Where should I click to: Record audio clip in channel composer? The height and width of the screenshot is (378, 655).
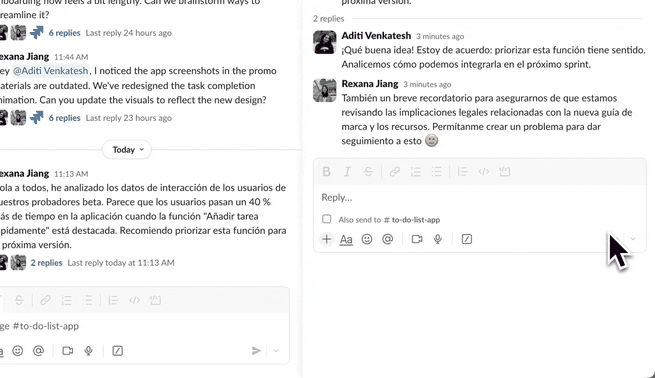(89, 351)
